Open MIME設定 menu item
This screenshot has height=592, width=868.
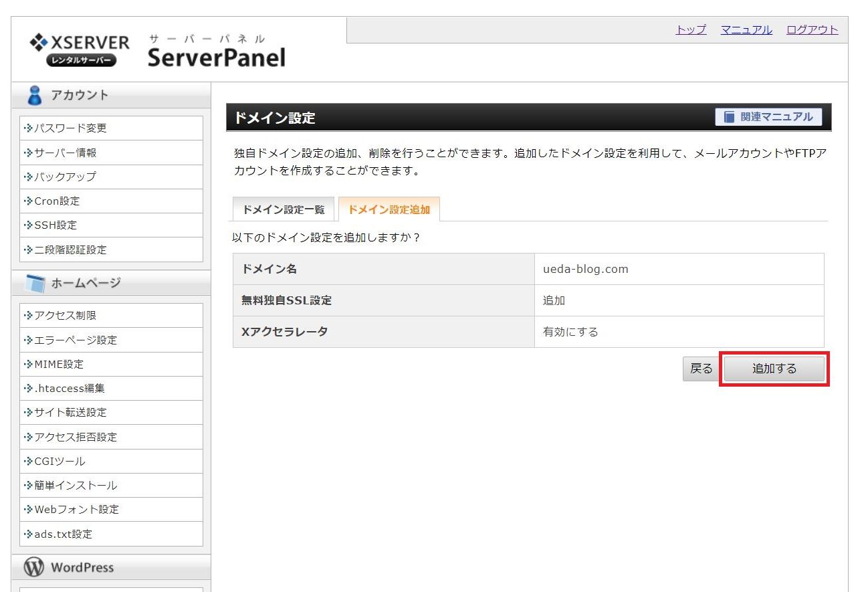[111, 364]
